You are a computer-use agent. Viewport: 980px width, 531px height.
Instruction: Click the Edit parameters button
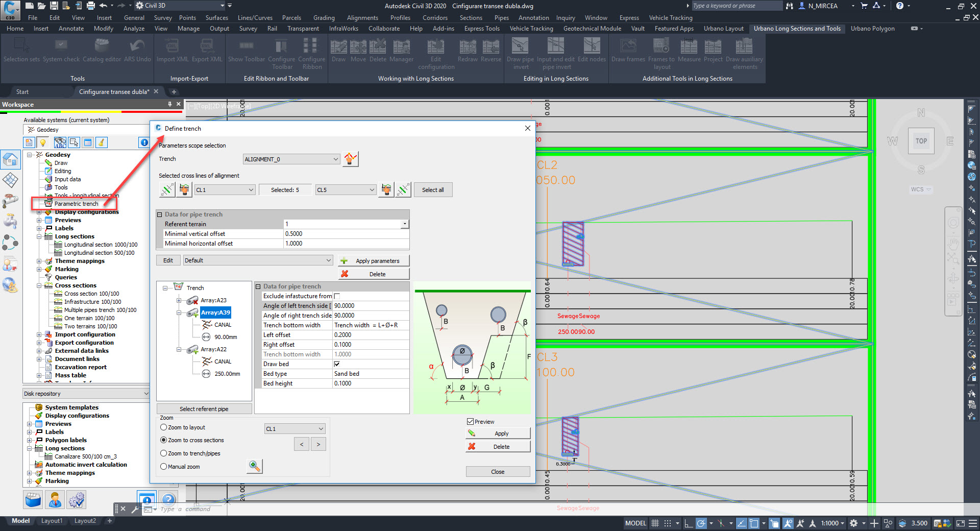tap(168, 260)
